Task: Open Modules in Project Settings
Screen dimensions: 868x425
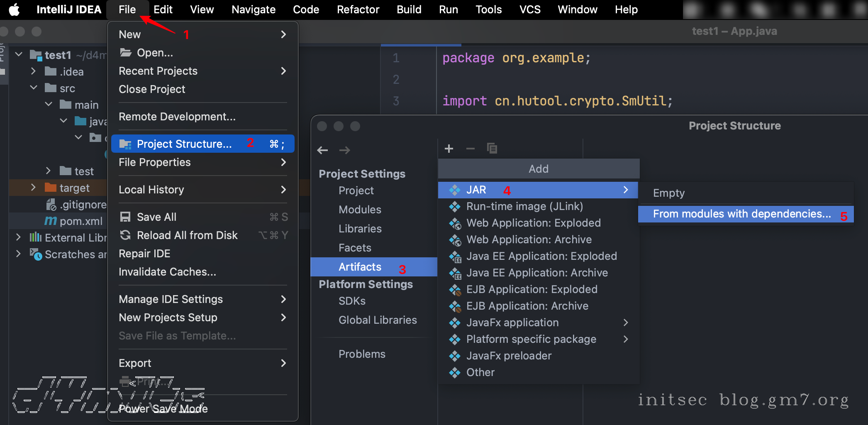Action: point(360,210)
